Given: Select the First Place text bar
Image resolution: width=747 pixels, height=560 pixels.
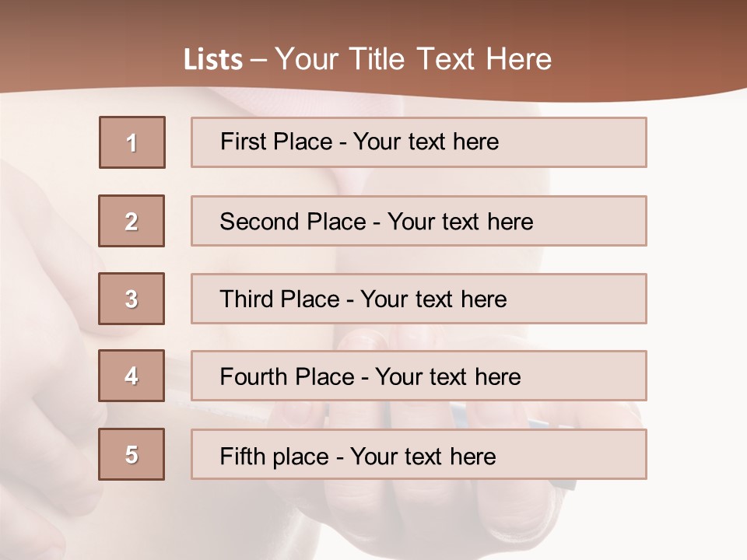Looking at the screenshot, I should pos(419,142).
